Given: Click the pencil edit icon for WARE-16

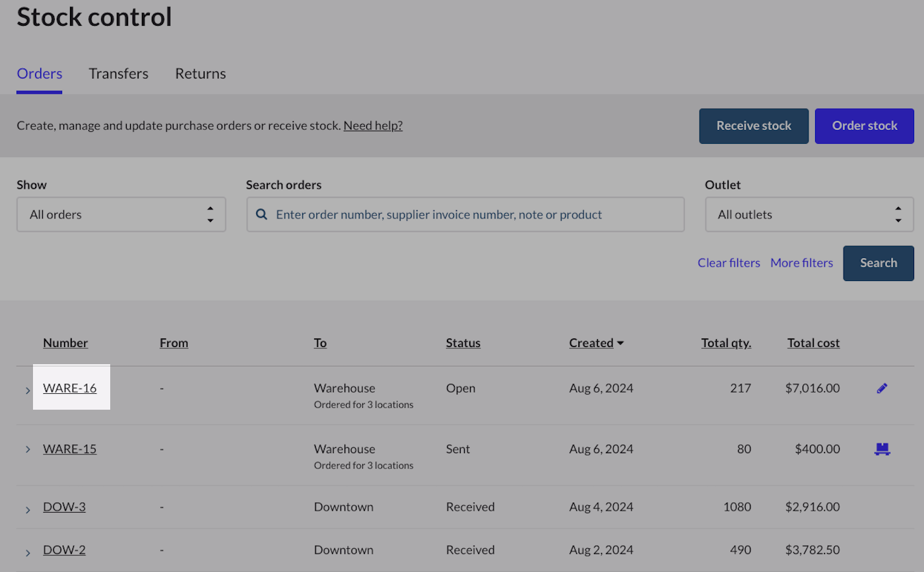Looking at the screenshot, I should 882,389.
